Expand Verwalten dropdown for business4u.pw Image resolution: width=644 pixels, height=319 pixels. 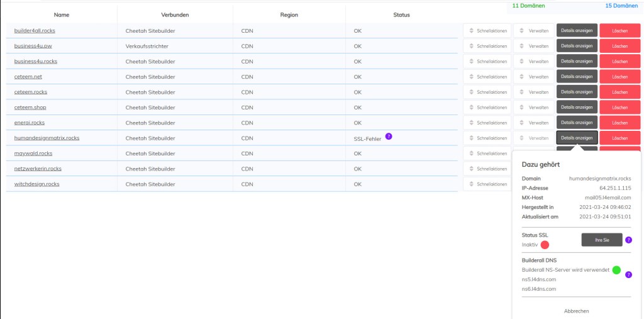(533, 46)
